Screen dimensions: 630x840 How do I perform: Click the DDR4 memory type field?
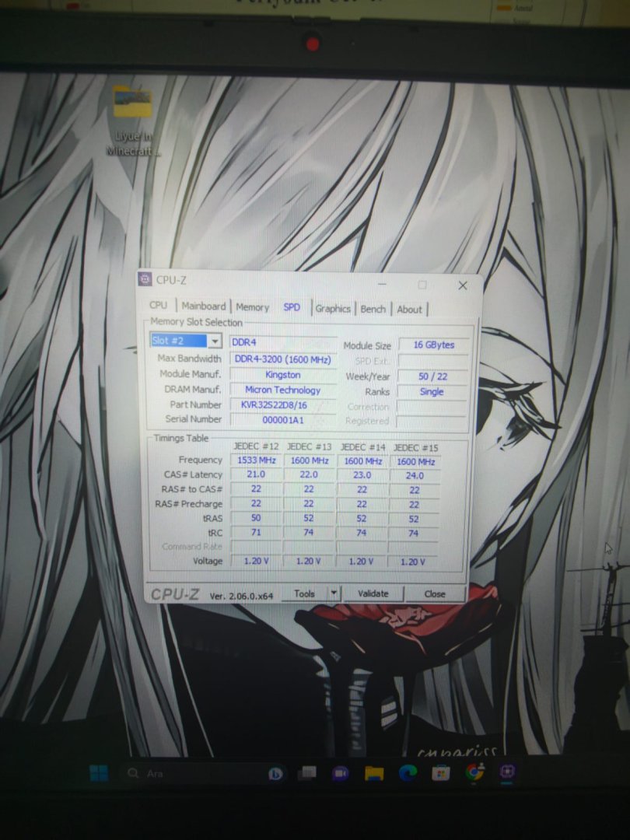[282, 342]
